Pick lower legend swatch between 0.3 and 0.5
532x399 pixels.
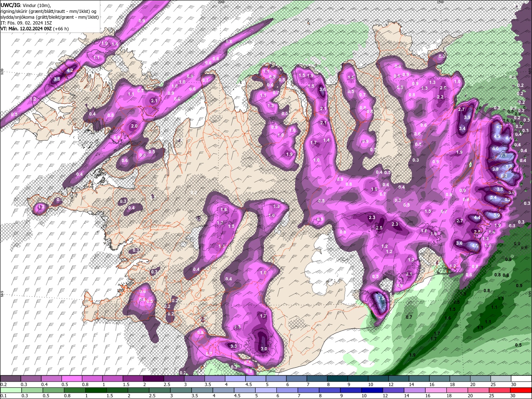tap(32, 390)
